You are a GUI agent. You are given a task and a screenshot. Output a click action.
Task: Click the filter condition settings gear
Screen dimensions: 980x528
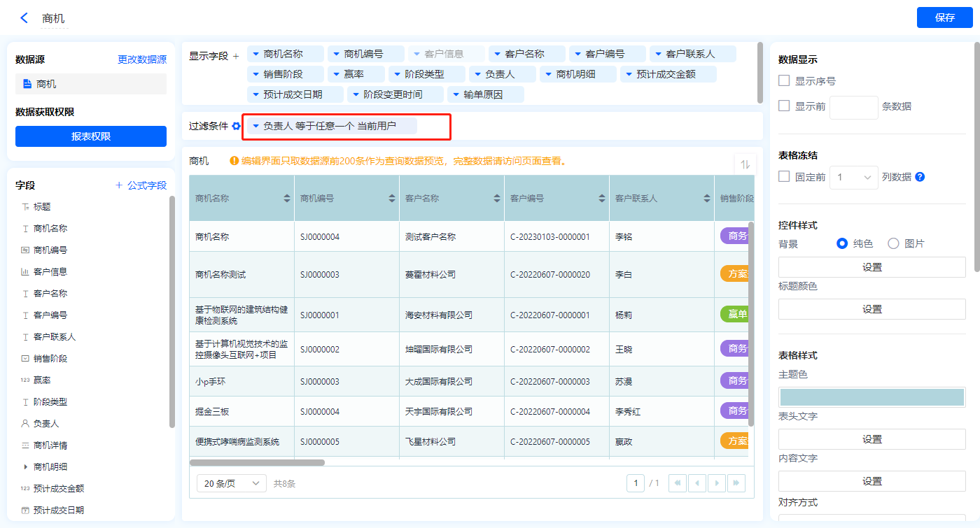[237, 127]
